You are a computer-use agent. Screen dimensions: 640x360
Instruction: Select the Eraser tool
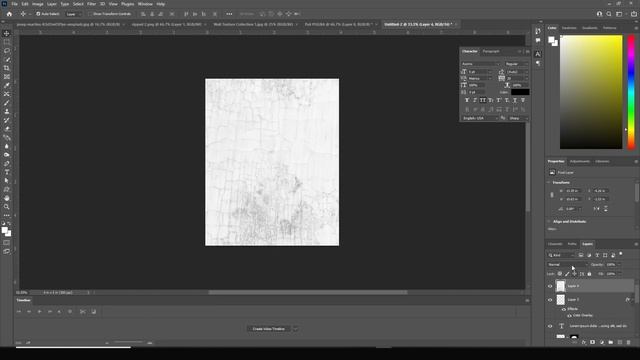pos(7,129)
